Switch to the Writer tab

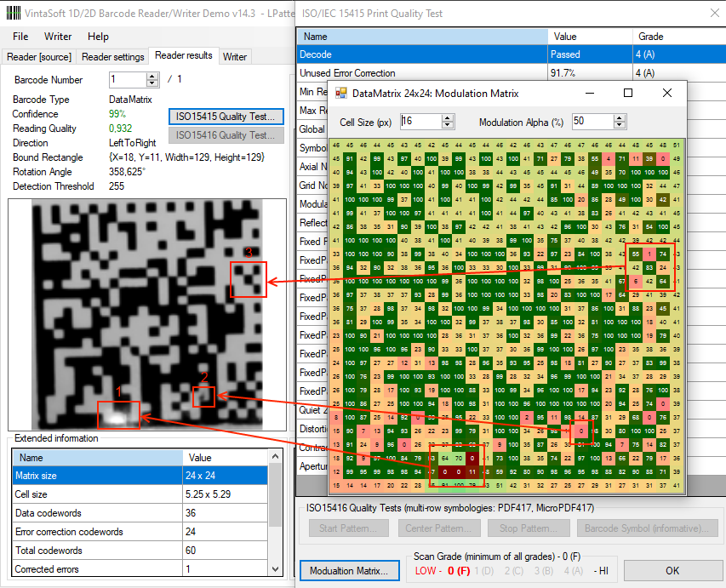(x=235, y=57)
